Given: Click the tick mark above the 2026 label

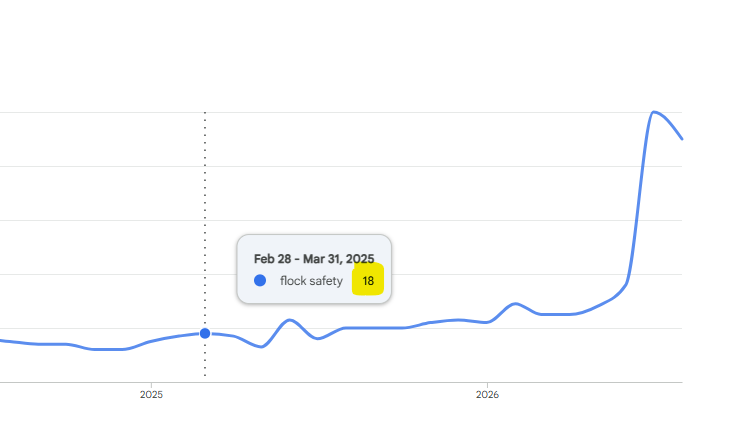Looking at the screenshot, I should tap(487, 385).
